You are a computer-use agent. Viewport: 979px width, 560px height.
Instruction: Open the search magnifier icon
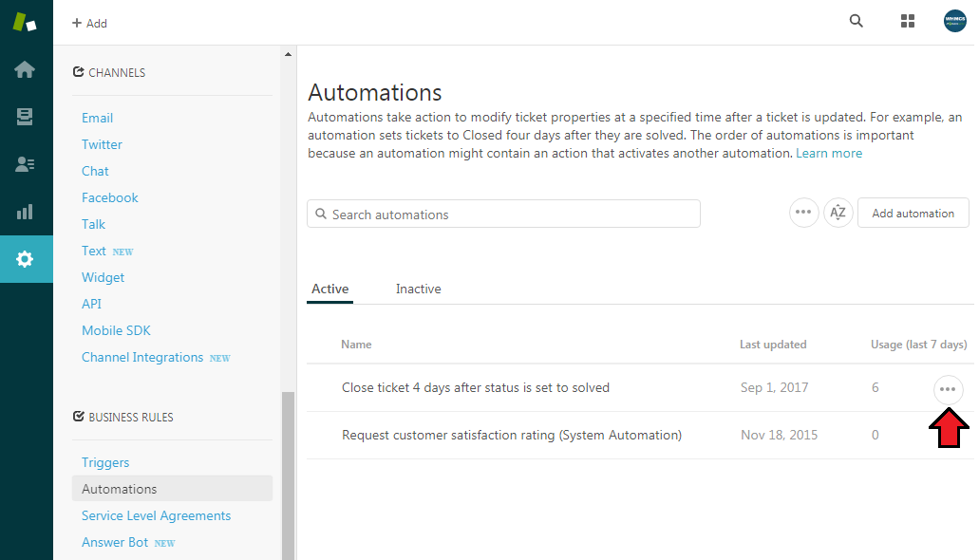coord(856,21)
